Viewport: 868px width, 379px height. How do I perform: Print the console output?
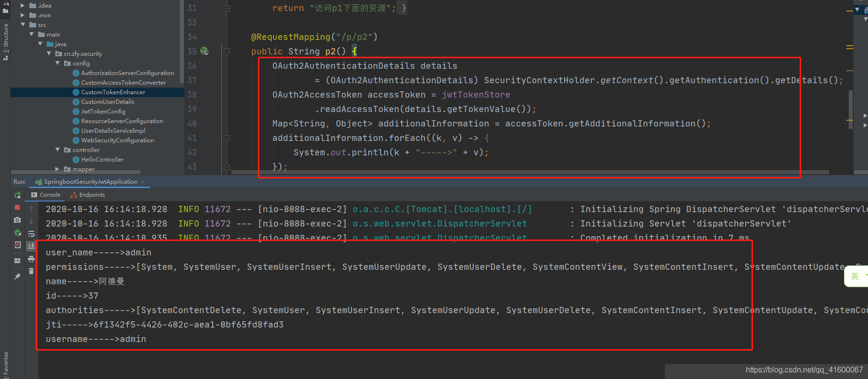click(x=31, y=259)
